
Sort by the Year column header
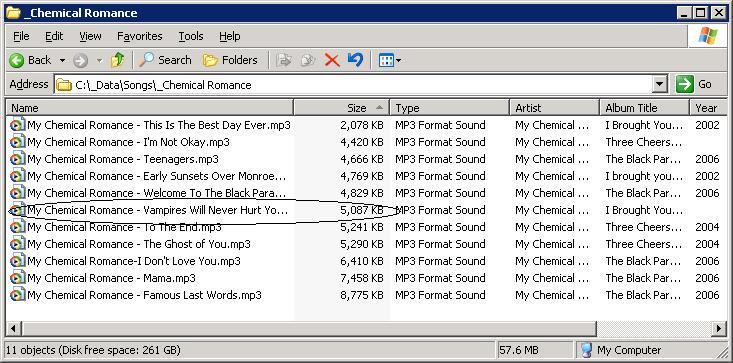708,108
